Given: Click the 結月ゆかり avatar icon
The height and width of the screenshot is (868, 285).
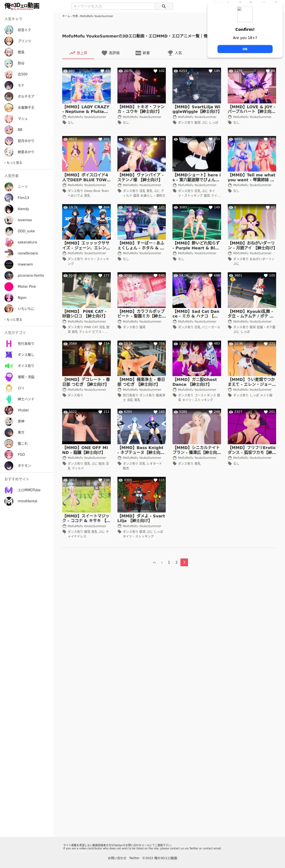Looking at the screenshot, I should (9, 141).
